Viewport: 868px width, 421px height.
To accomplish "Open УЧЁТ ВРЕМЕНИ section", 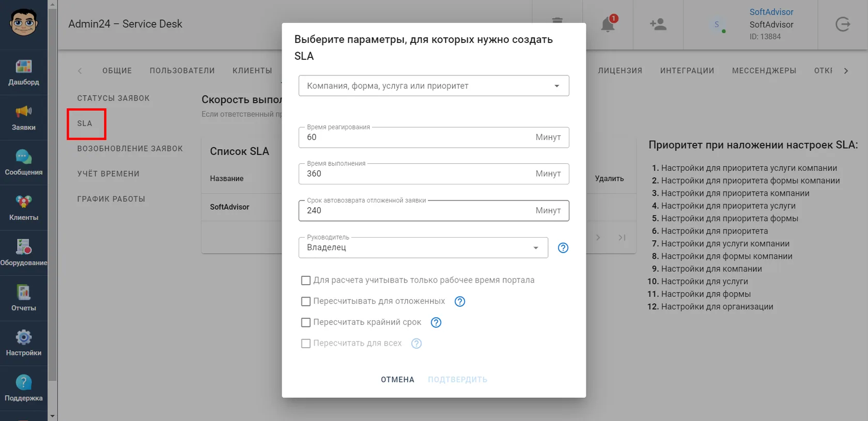I will (x=109, y=174).
